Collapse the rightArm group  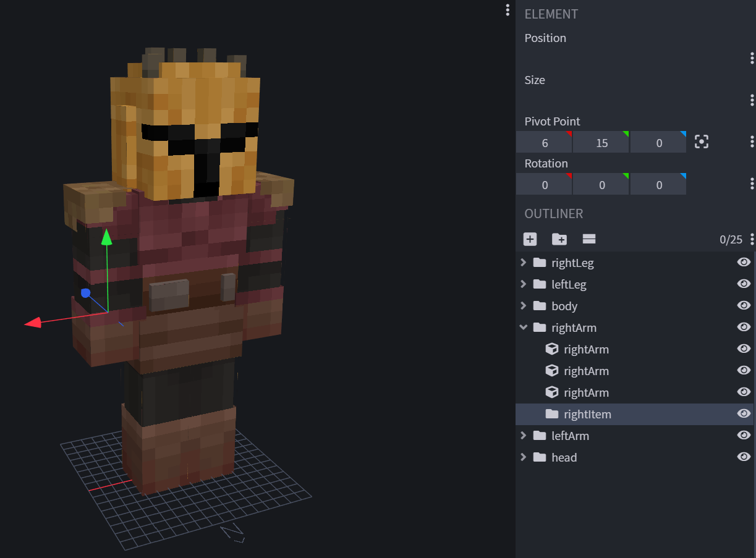[524, 328]
